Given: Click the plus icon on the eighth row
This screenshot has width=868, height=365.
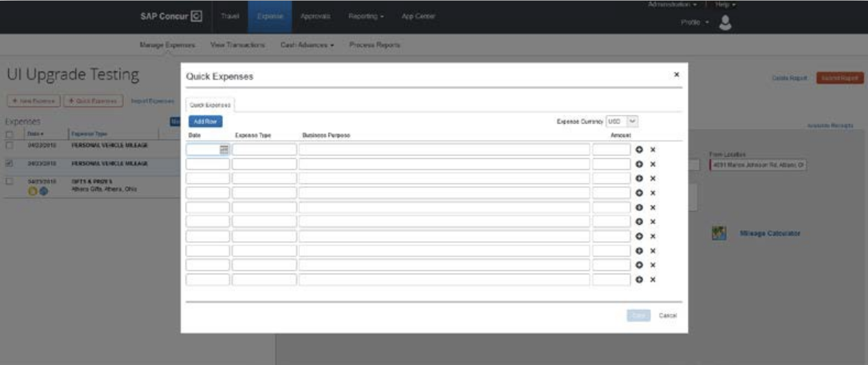Looking at the screenshot, I should pos(639,250).
